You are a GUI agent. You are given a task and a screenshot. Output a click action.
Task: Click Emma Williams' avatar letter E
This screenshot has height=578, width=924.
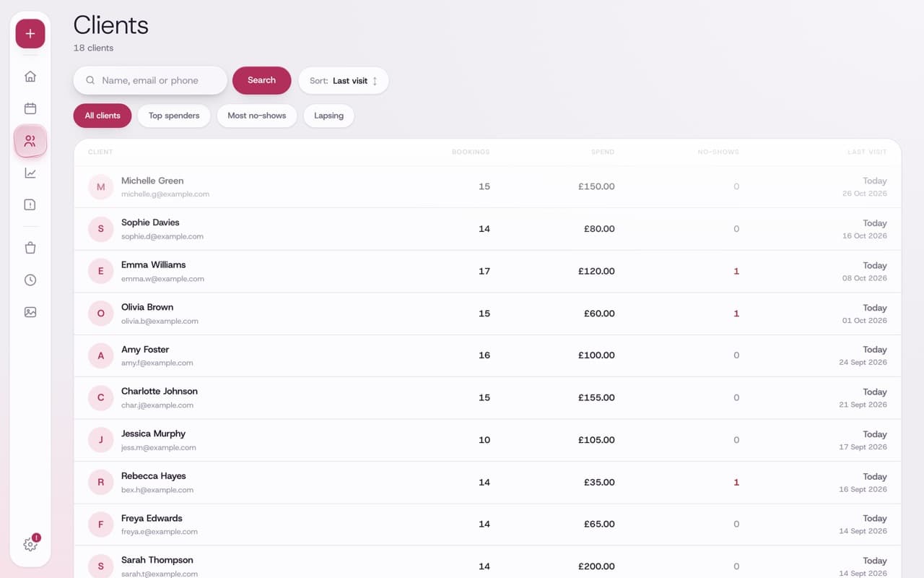pyautogui.click(x=100, y=272)
